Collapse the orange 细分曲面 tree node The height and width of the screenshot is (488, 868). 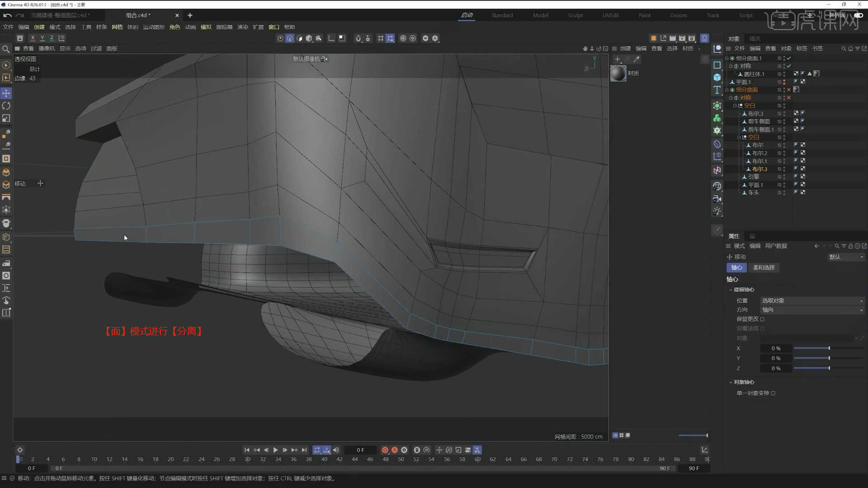(x=726, y=90)
